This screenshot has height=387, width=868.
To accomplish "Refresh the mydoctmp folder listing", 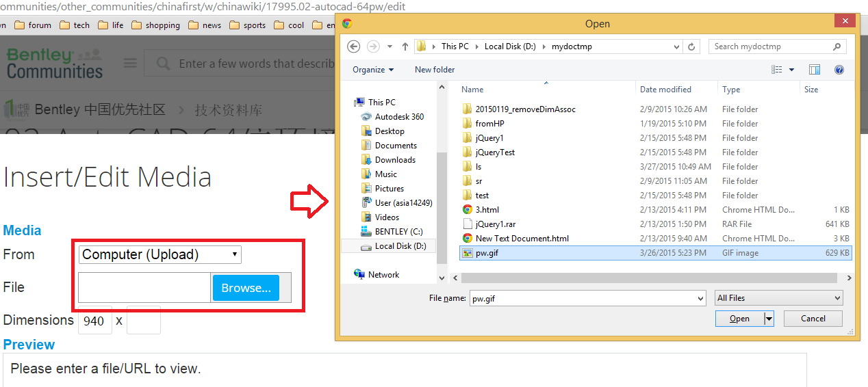I will pos(692,46).
